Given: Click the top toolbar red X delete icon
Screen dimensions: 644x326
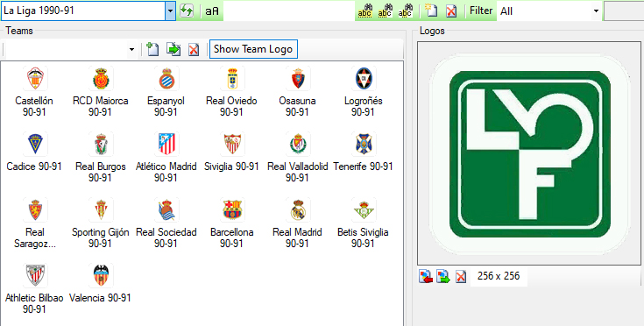Looking at the screenshot, I should click(451, 11).
